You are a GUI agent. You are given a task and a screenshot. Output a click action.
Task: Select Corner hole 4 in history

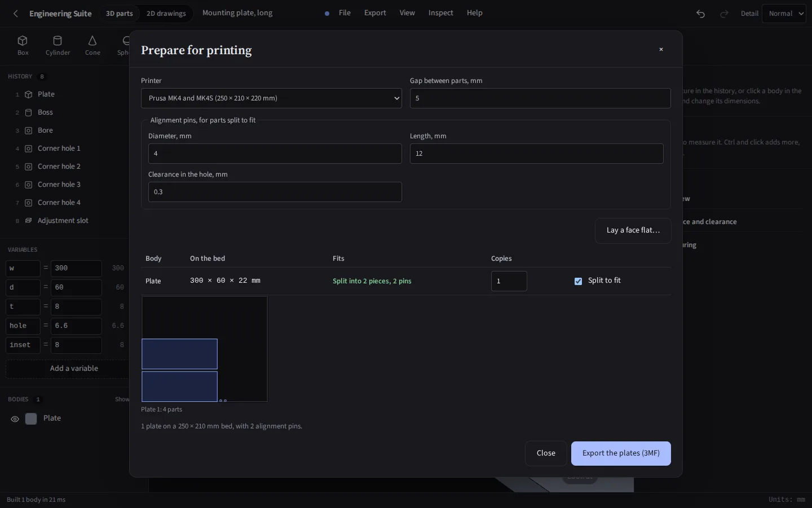point(59,203)
